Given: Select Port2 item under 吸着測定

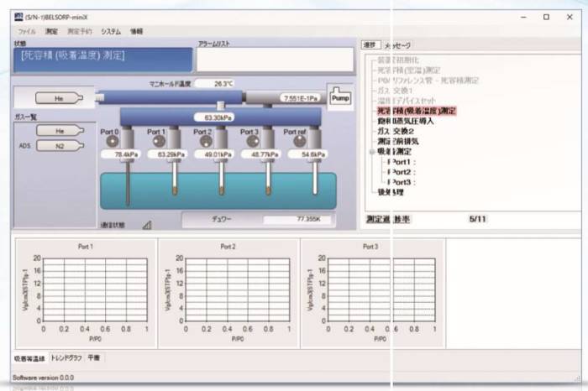Looking at the screenshot, I should tap(402, 171).
